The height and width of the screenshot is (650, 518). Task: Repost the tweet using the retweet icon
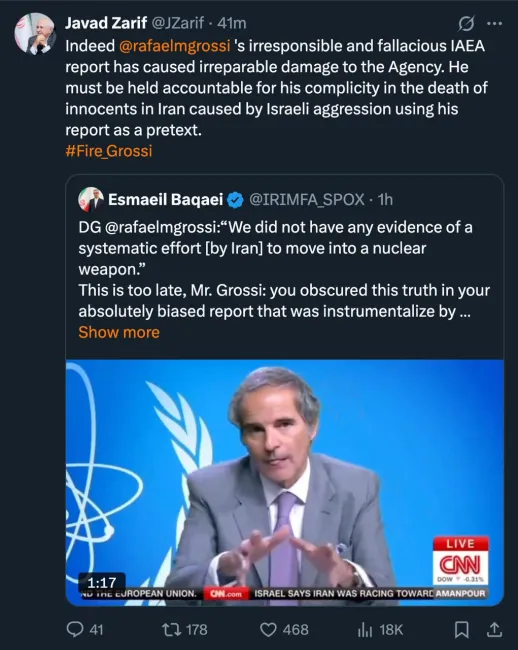point(171,630)
